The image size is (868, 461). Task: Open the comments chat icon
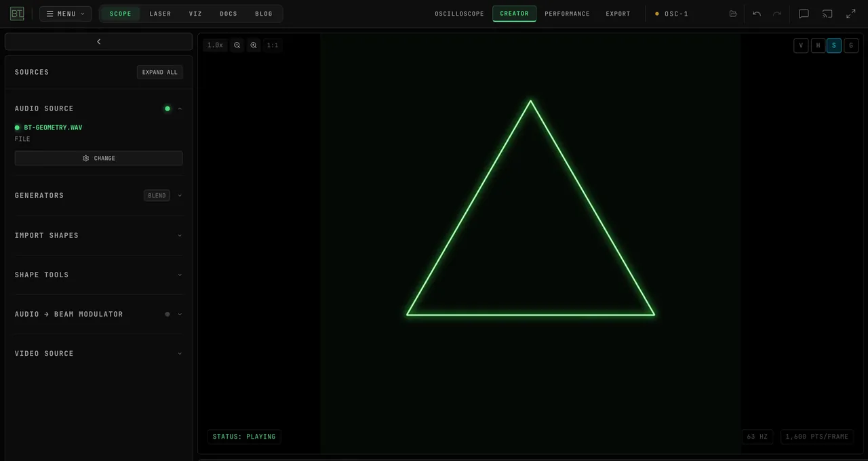[x=804, y=14]
